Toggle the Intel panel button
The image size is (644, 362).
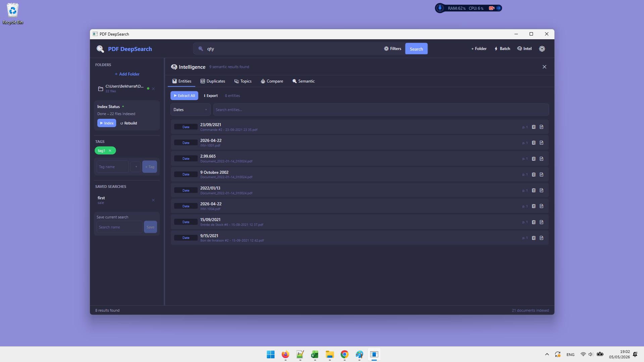tap(525, 49)
